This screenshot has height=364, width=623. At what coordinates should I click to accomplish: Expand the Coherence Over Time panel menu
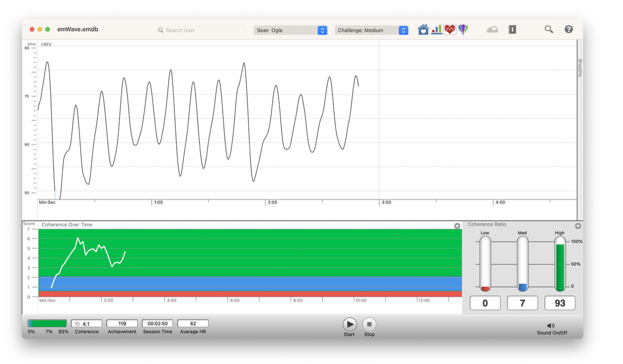coord(457,226)
